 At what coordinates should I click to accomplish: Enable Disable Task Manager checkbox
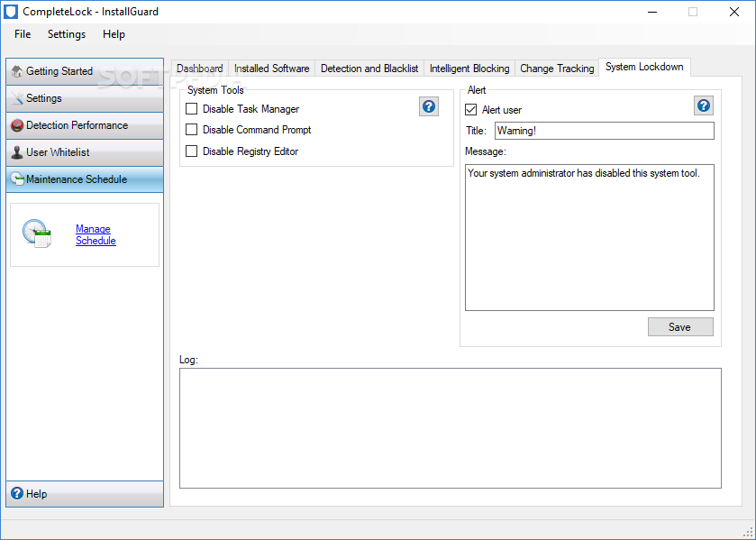pos(191,108)
